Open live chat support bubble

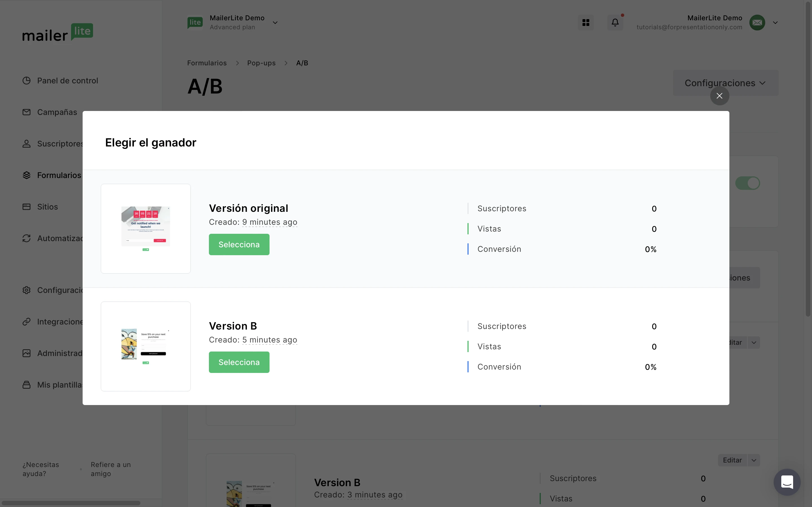787,482
